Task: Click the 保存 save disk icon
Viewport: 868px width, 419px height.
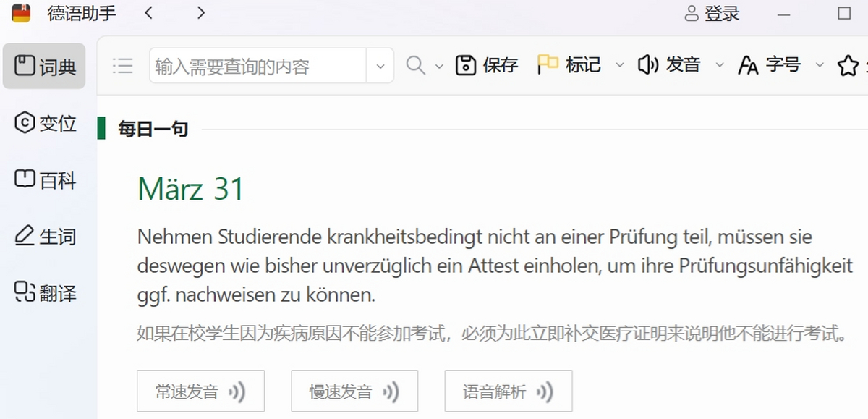Action: pos(465,65)
